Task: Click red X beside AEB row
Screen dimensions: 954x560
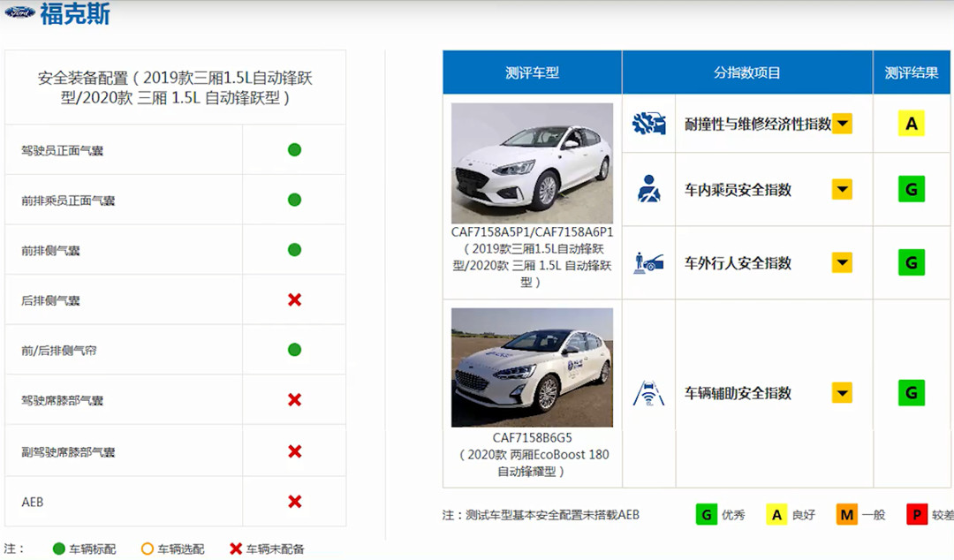Action: [x=294, y=502]
